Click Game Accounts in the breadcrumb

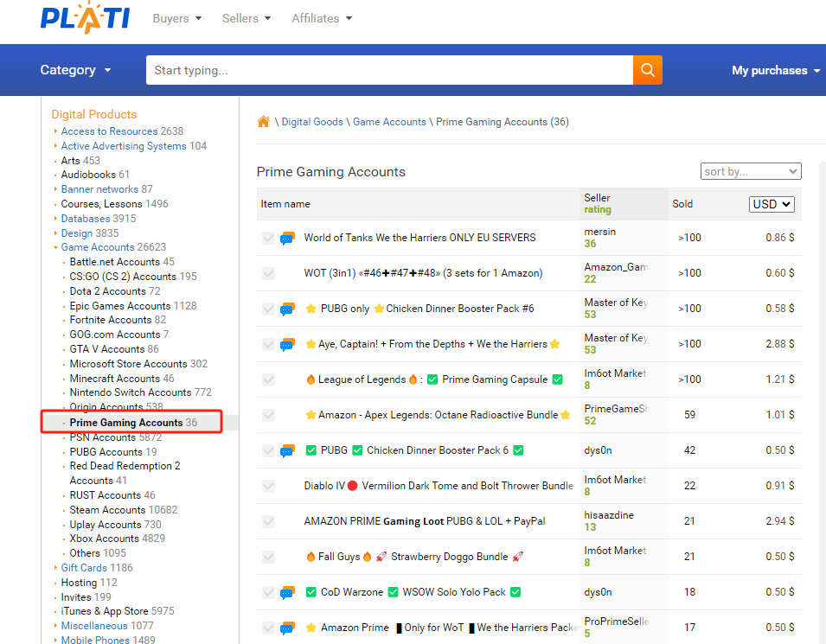[389, 122]
